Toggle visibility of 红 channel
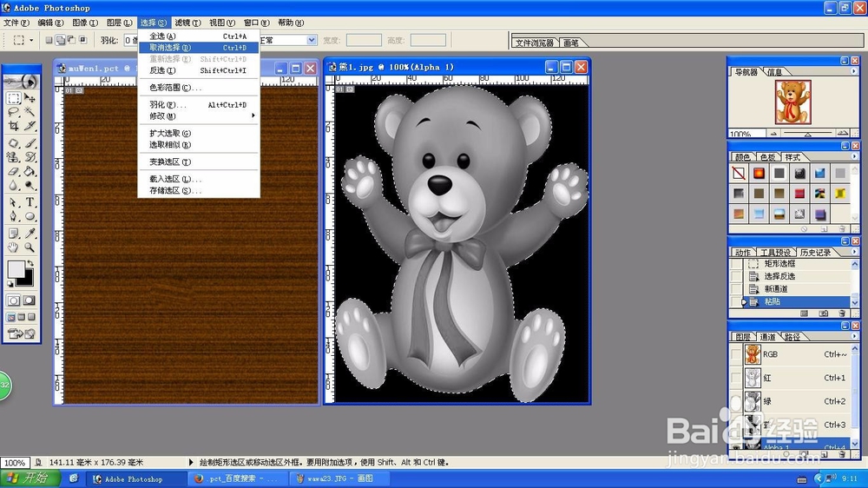This screenshot has width=868, height=488. pyautogui.click(x=736, y=378)
